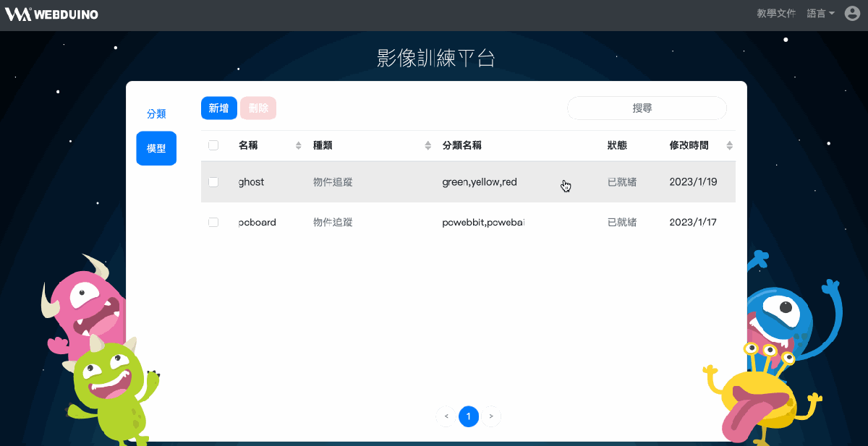This screenshot has width=868, height=446.
Task: Sort by 種類 column arrows
Action: 427,146
